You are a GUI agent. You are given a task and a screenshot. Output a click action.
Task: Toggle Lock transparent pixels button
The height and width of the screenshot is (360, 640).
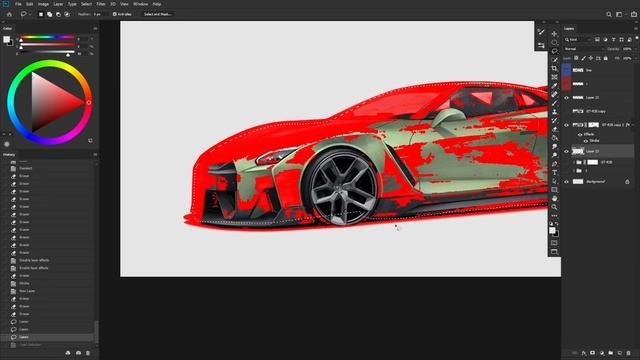click(576, 58)
